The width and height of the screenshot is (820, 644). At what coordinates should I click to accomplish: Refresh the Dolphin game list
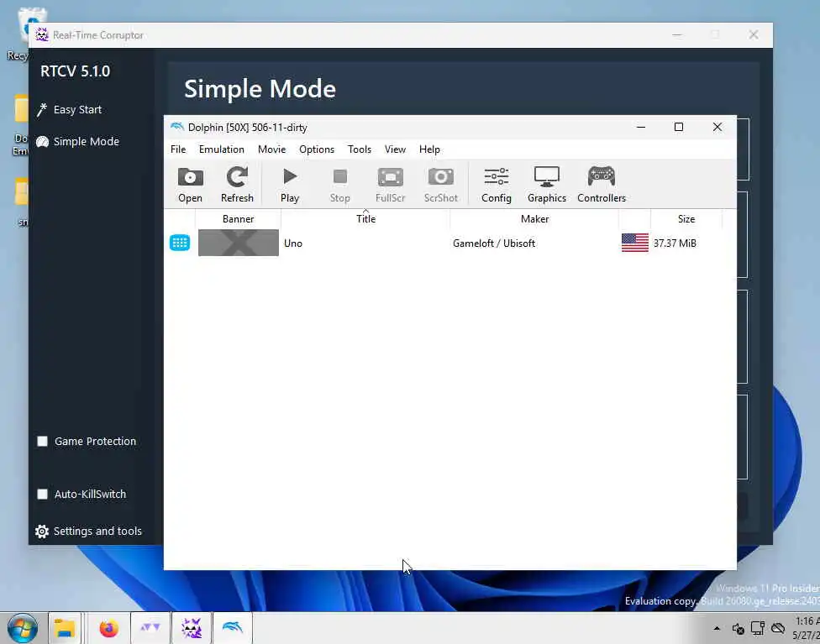pos(237,185)
